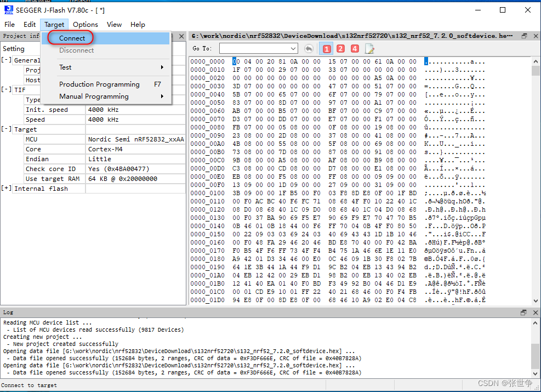Select Check core ID value Yes (0x4BA00477)

[136, 169]
